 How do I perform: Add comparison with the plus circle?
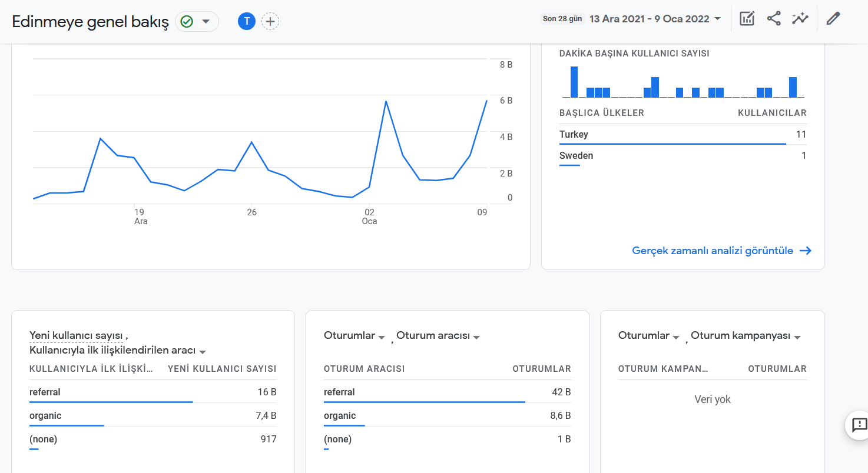pyautogui.click(x=270, y=22)
